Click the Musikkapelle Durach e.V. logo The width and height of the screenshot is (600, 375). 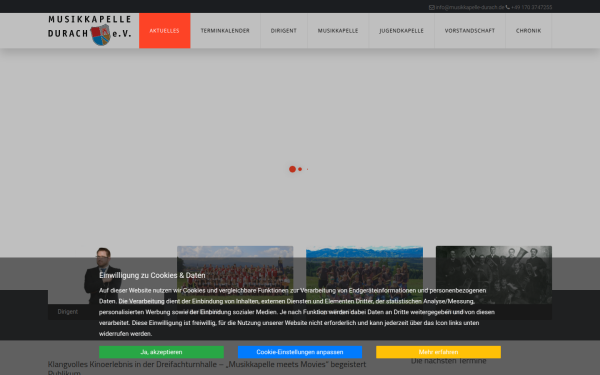(x=90, y=30)
